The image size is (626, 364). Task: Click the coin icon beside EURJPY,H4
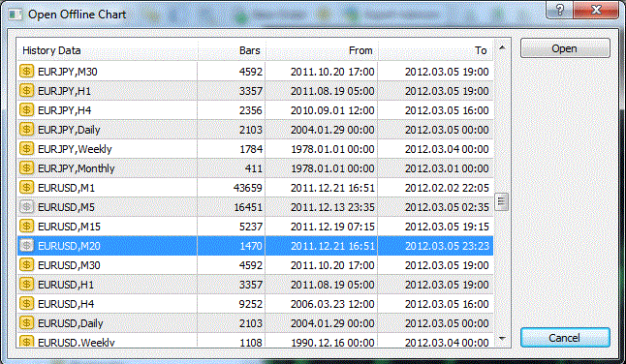(26, 110)
